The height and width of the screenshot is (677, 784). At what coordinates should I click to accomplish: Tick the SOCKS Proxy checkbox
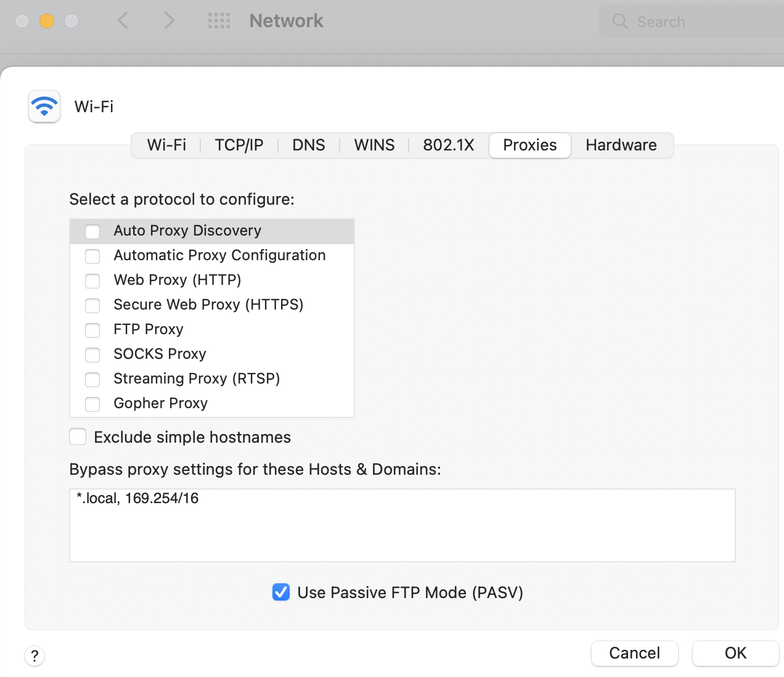pyautogui.click(x=92, y=355)
